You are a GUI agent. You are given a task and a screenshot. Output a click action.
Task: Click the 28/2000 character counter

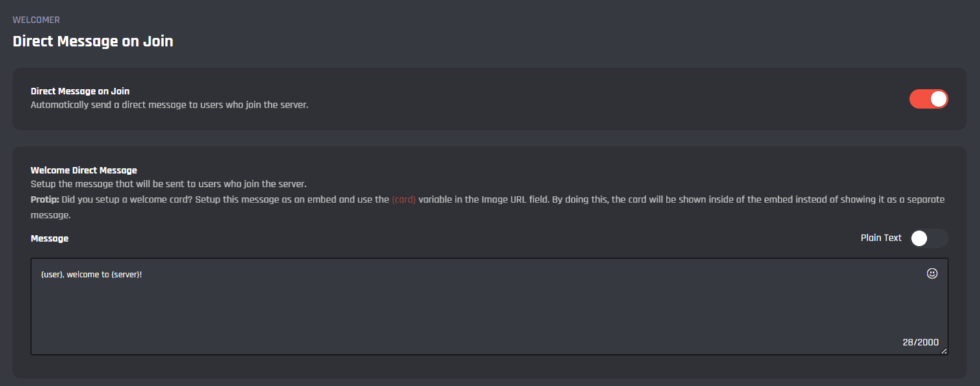(x=920, y=343)
